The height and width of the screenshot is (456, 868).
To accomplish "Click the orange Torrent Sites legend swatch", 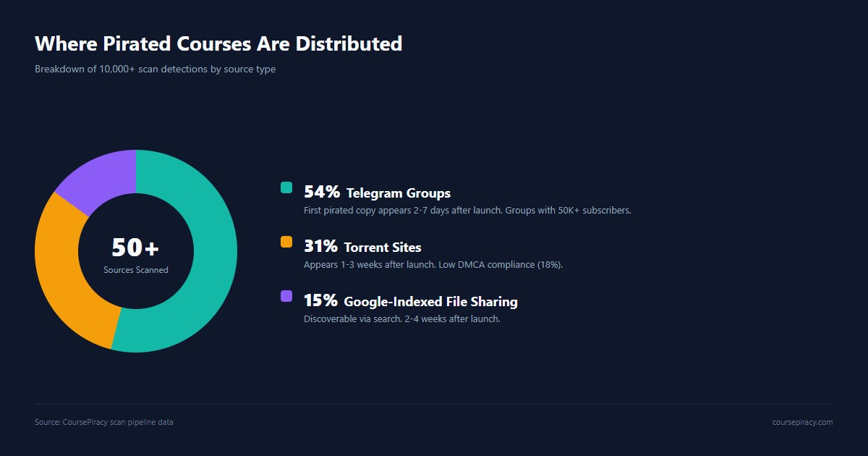I will tap(286, 242).
